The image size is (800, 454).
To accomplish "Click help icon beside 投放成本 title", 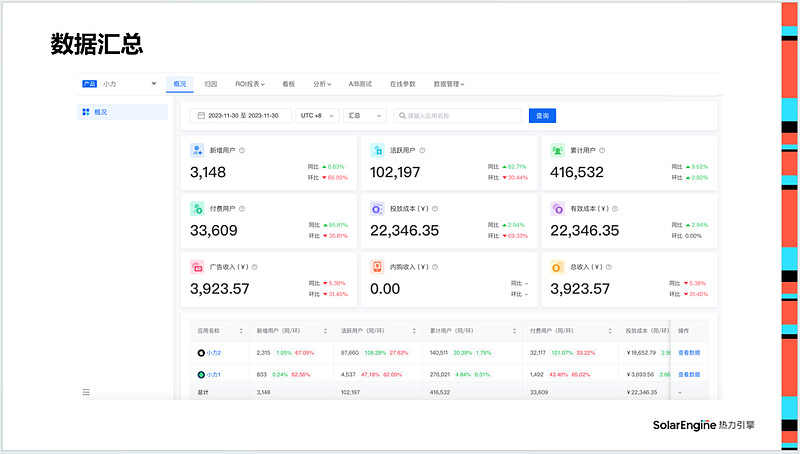I will (x=437, y=209).
